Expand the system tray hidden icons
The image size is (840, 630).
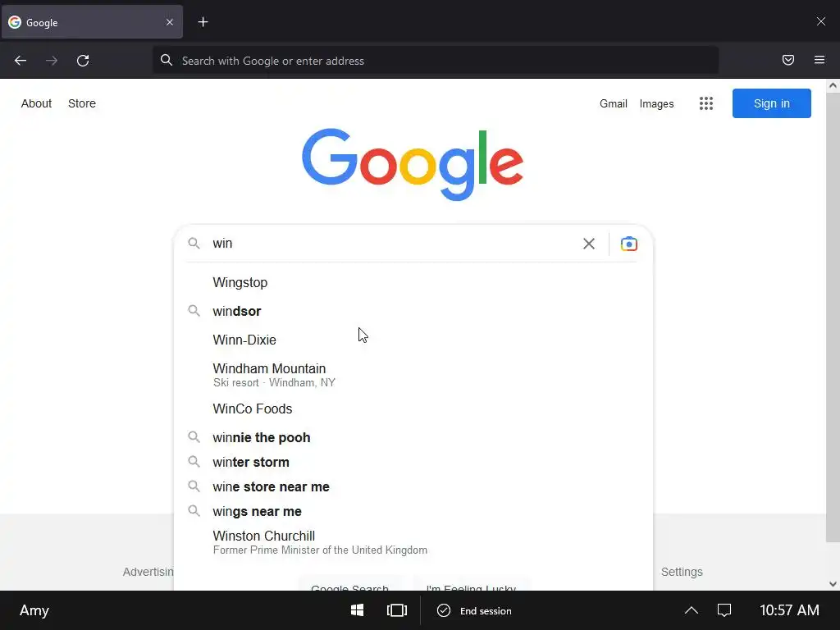pyautogui.click(x=691, y=610)
